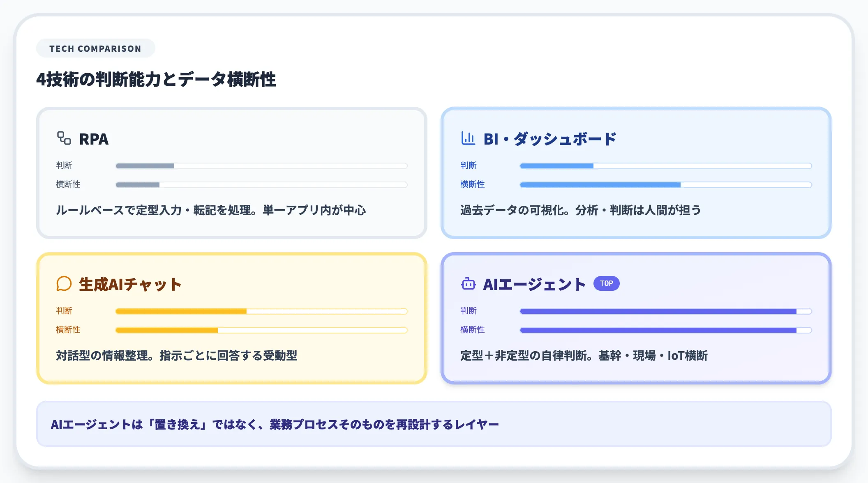The width and height of the screenshot is (868, 483).
Task: Click the 判断 bar in the AIエージェント card
Action: click(666, 311)
